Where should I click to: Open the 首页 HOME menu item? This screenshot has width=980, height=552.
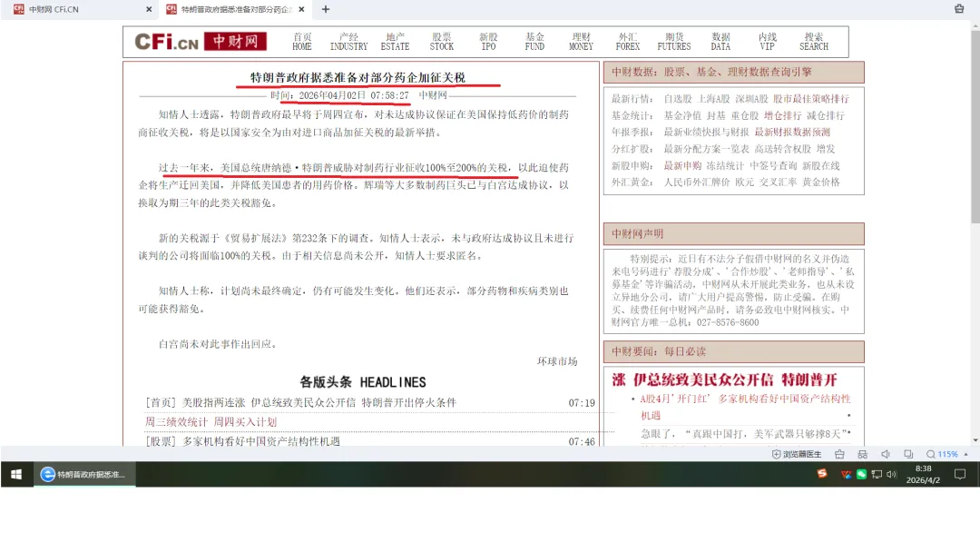302,42
